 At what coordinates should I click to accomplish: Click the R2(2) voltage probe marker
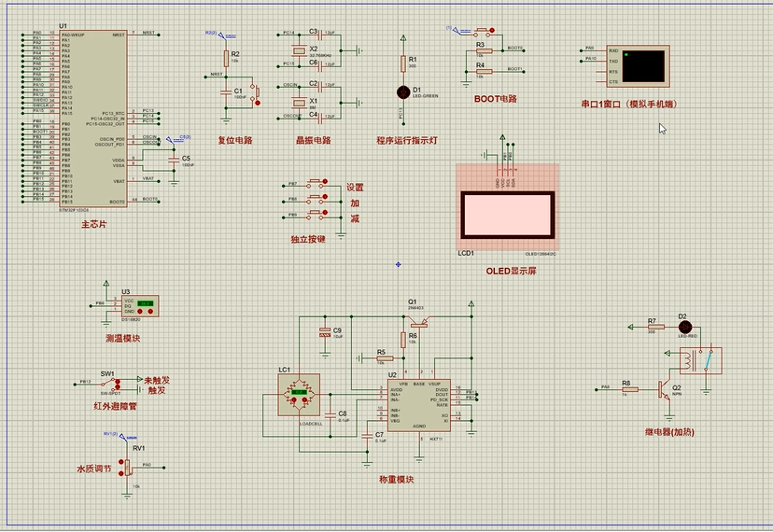(220, 35)
